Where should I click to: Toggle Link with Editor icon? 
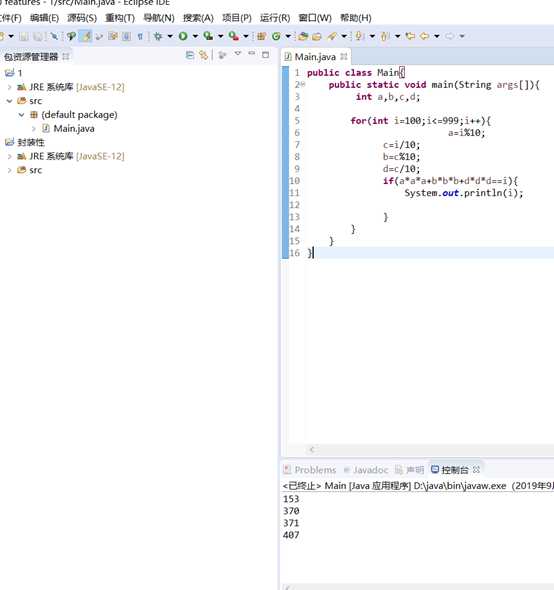203,55
